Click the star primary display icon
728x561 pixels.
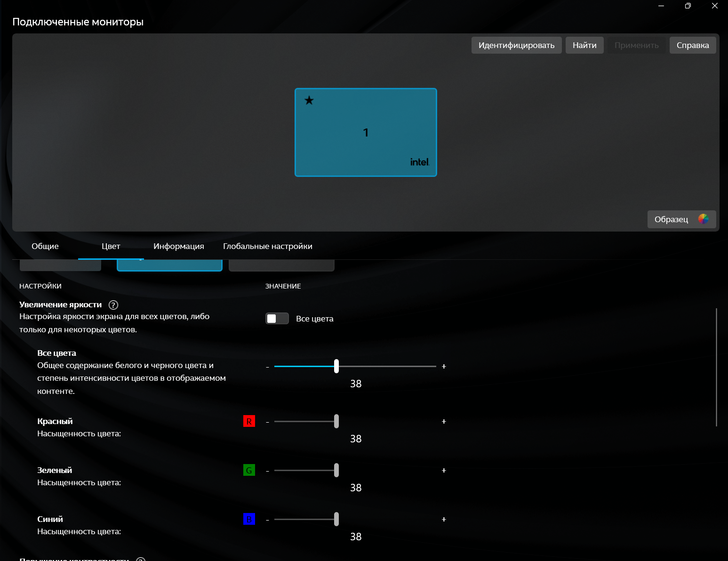pyautogui.click(x=309, y=100)
